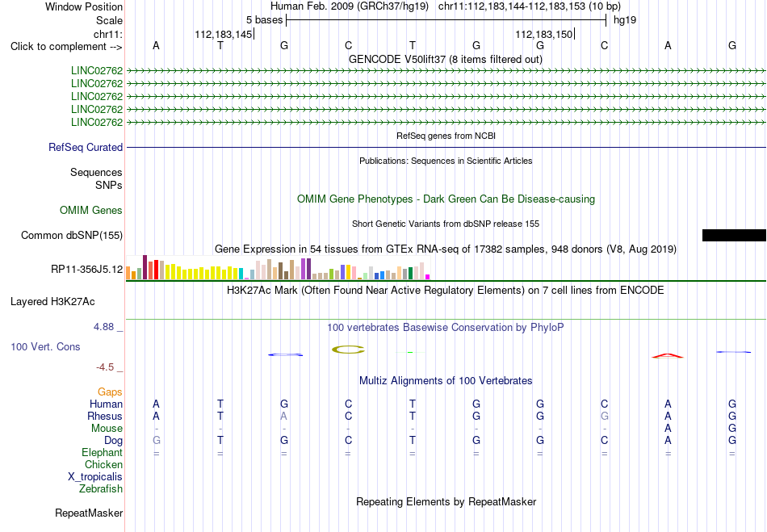Click the hg19 label beside scale bar

click(625, 20)
